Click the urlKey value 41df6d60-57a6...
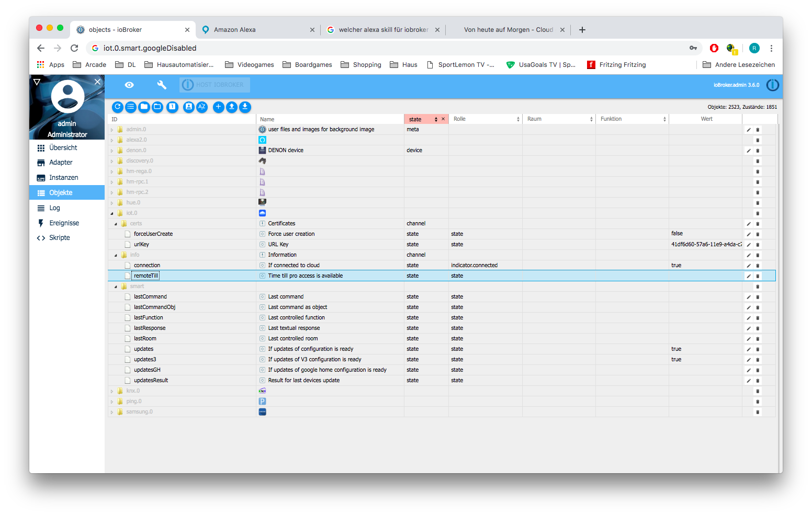 point(706,244)
